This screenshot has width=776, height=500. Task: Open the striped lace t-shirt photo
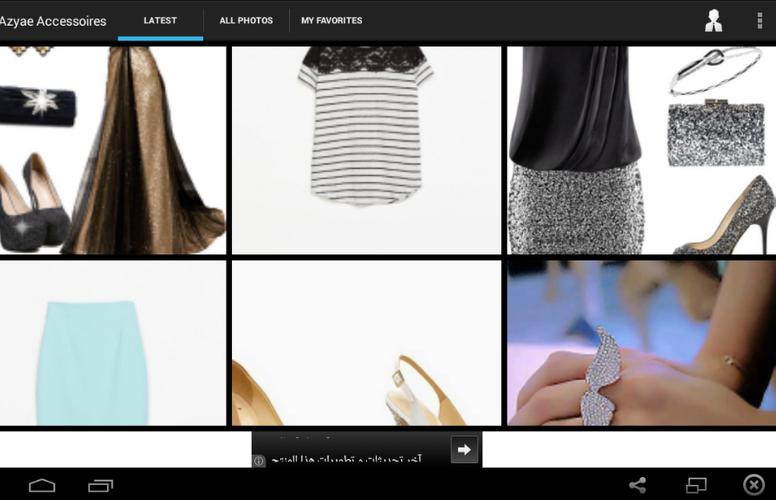(366, 150)
